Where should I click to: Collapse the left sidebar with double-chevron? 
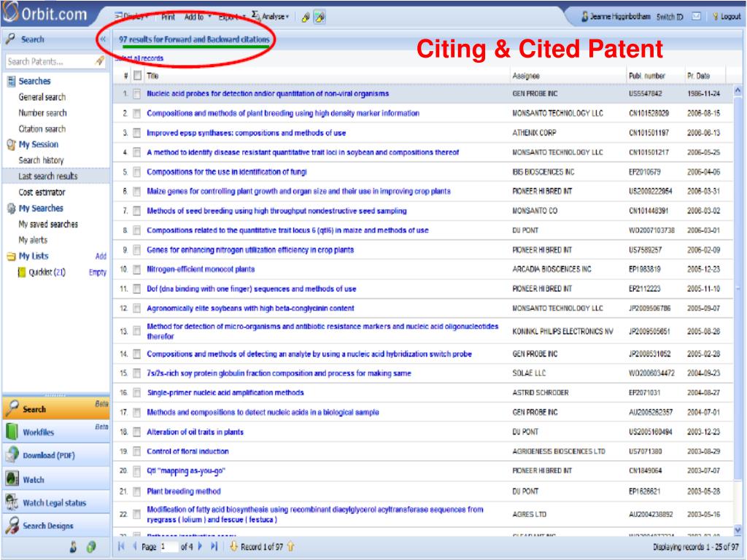pos(102,39)
